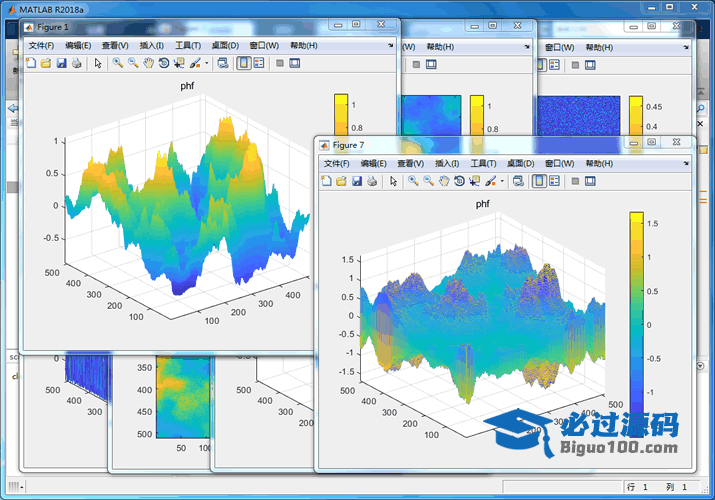Select Data Cursor tool in Figure 1
This screenshot has width=715, height=500.
pos(179,63)
